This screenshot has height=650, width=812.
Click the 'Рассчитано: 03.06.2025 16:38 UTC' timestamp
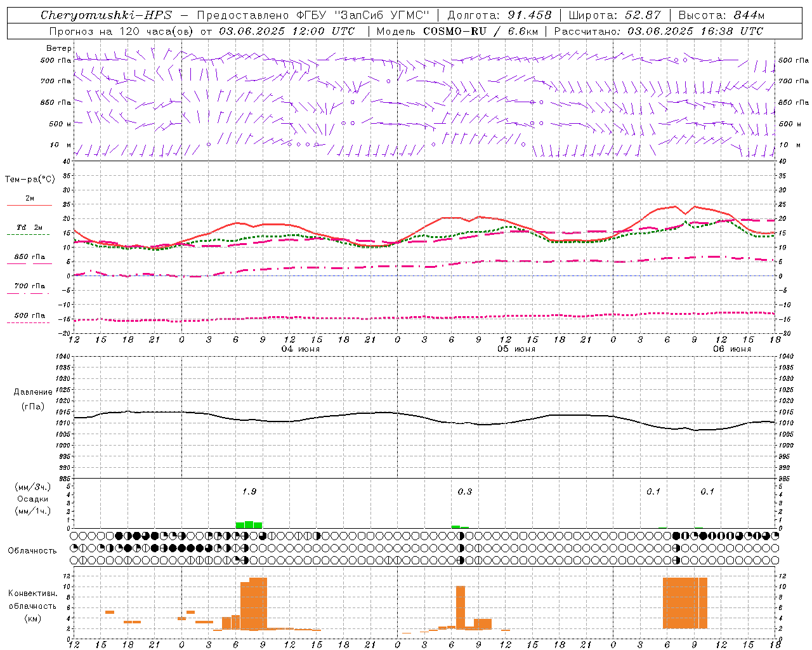(658, 31)
